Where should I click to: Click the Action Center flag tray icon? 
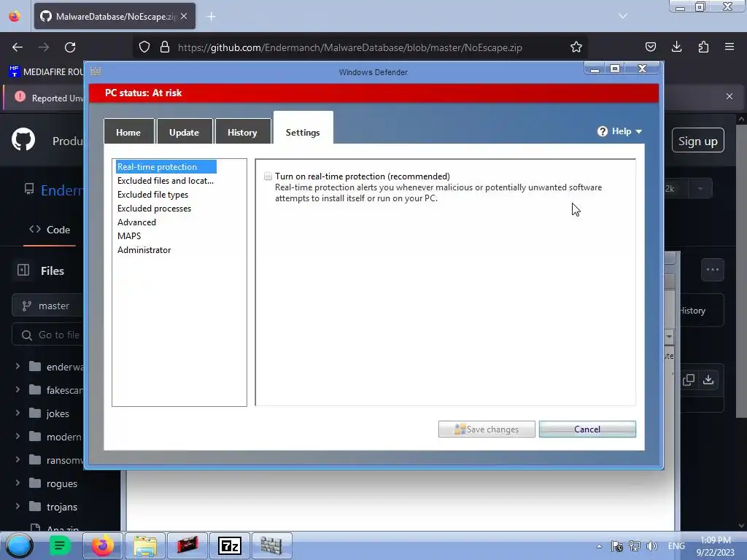[x=617, y=546]
